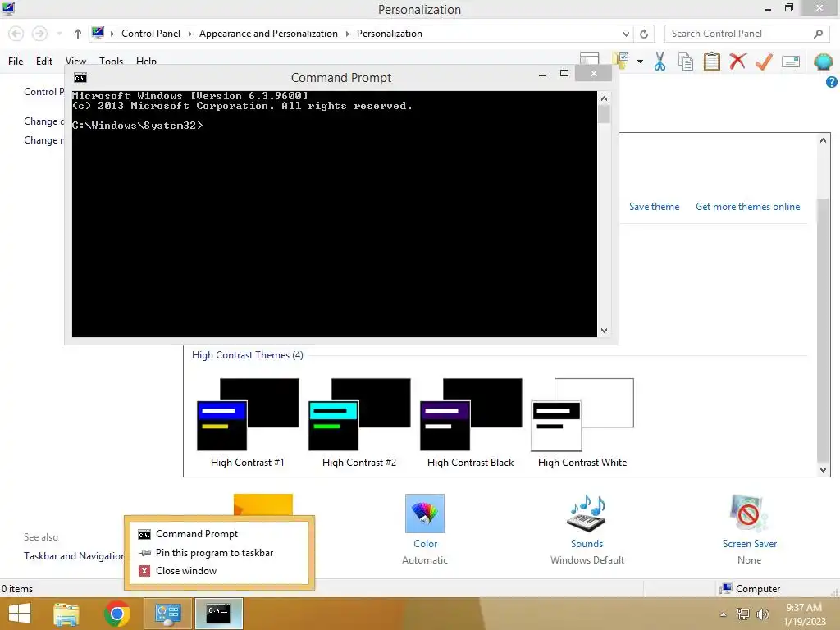Open the recent locations dropdown arrow
The height and width of the screenshot is (630, 840).
[x=59, y=34]
